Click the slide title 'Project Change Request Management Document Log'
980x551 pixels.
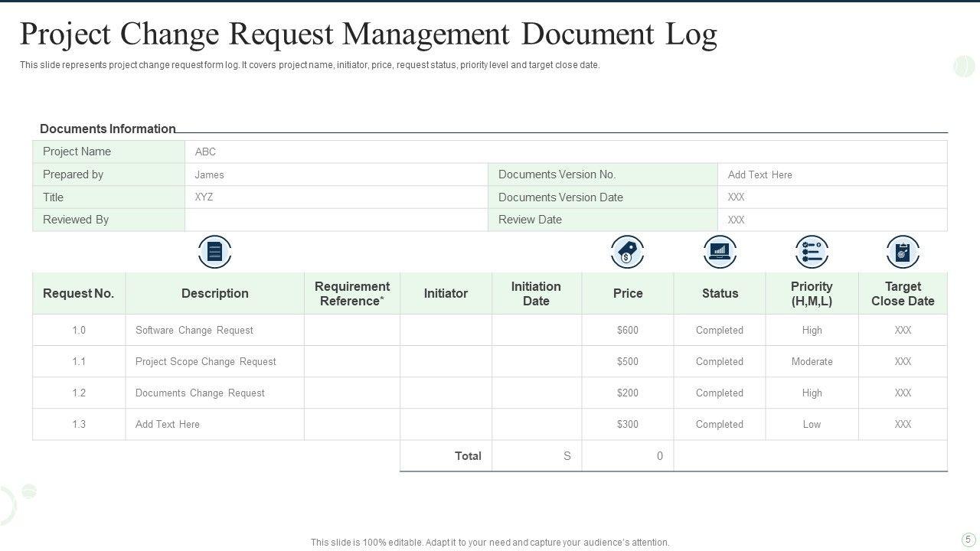(x=368, y=34)
